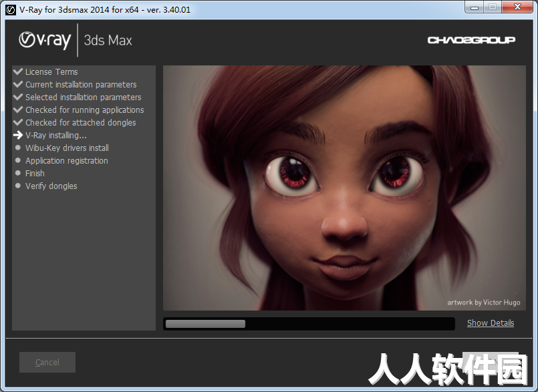The image size is (538, 392).
Task: Click checkmark beside Checked for attached dongles
Action: pos(18,122)
